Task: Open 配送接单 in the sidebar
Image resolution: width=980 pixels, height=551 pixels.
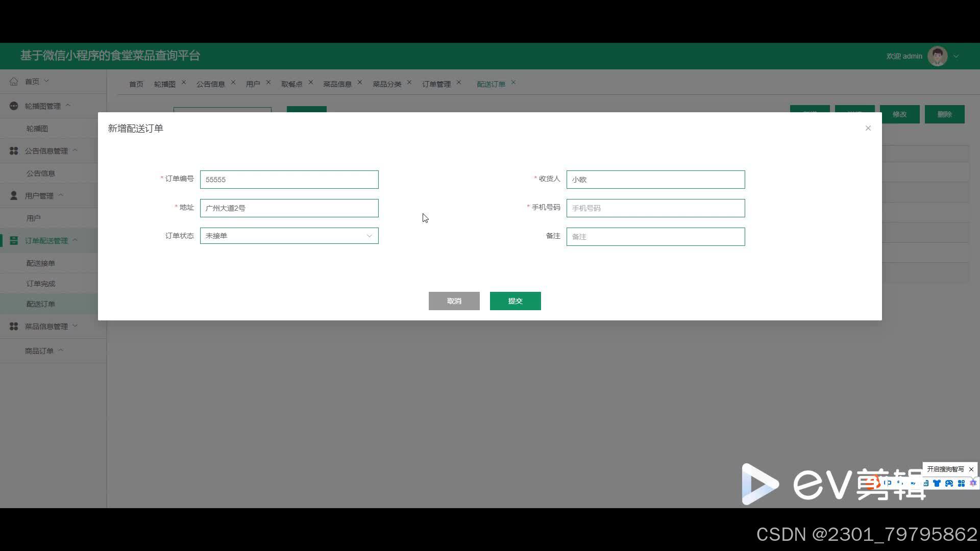Action: click(41, 263)
